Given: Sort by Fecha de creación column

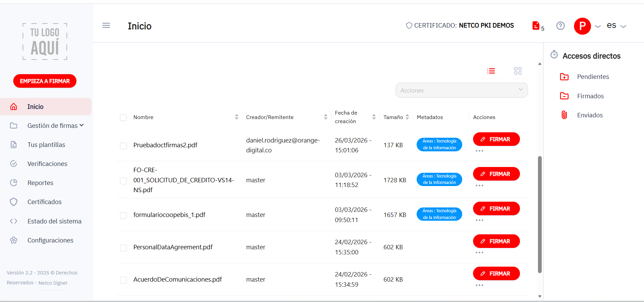Looking at the screenshot, I should 374,117.
